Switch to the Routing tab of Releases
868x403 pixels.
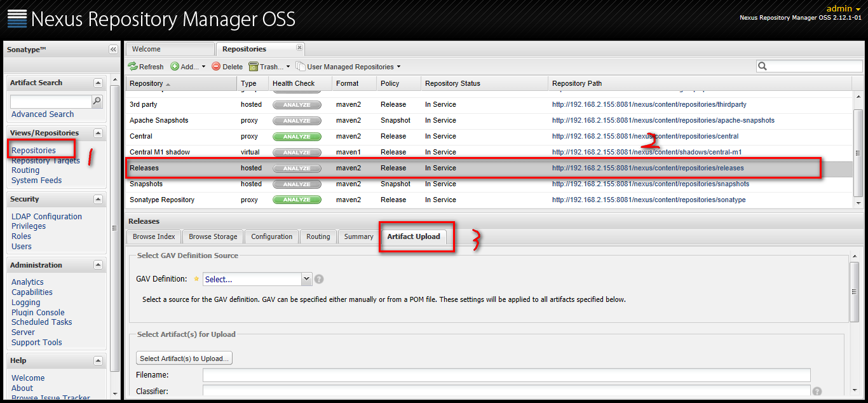coord(318,236)
